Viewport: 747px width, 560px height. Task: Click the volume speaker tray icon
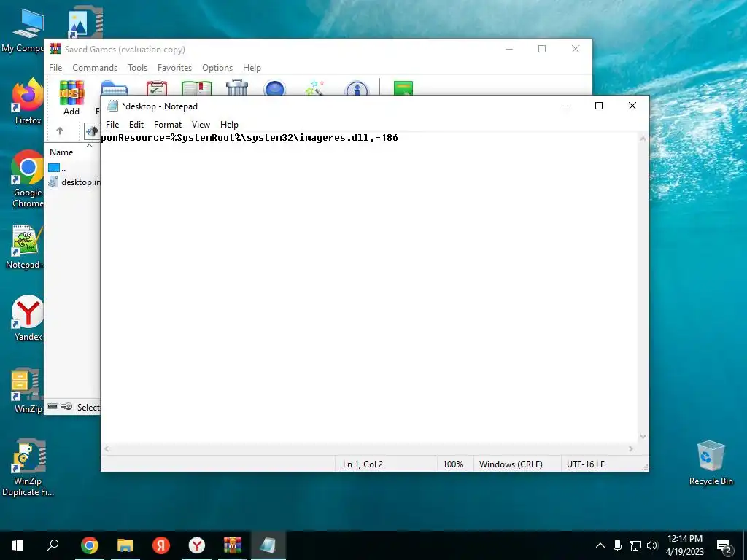[x=652, y=545]
